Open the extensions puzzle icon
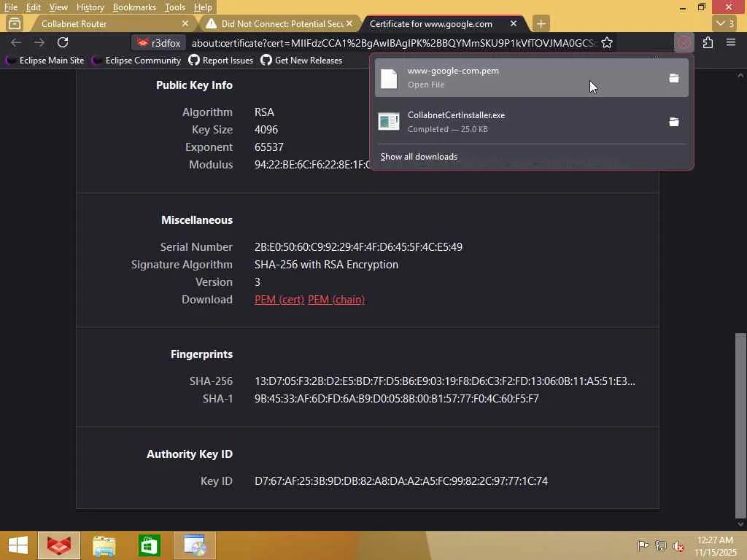 pyautogui.click(x=708, y=43)
